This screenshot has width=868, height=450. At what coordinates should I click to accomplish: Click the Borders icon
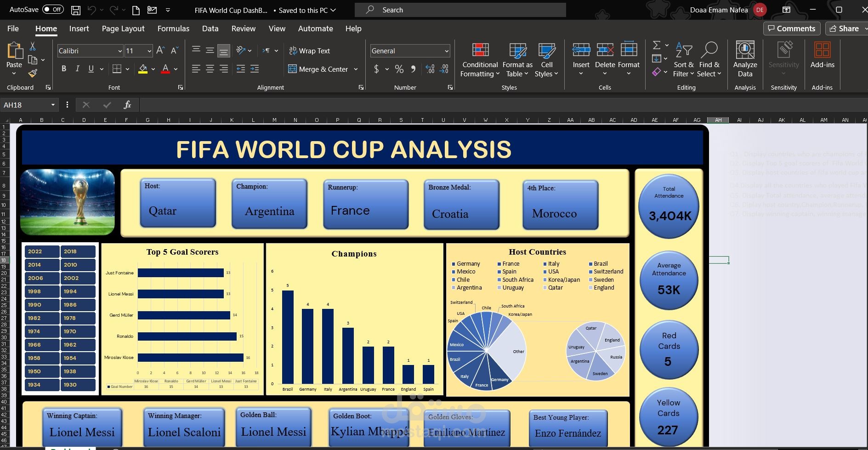[x=117, y=69]
